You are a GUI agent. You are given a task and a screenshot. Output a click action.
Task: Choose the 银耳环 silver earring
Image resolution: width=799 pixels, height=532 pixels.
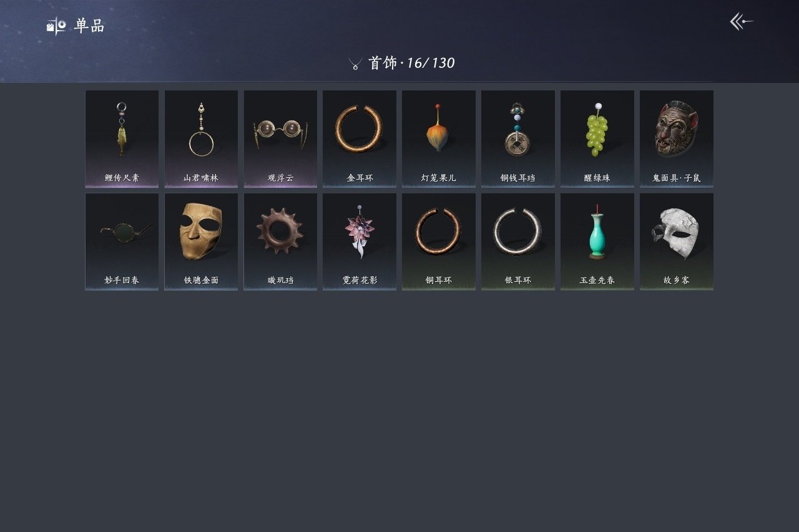click(518, 241)
